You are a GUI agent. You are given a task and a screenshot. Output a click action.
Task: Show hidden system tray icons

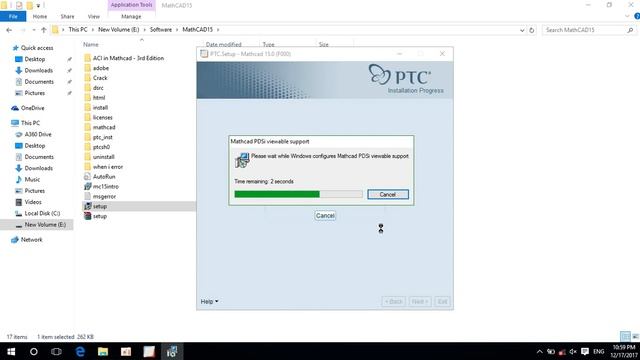point(540,351)
